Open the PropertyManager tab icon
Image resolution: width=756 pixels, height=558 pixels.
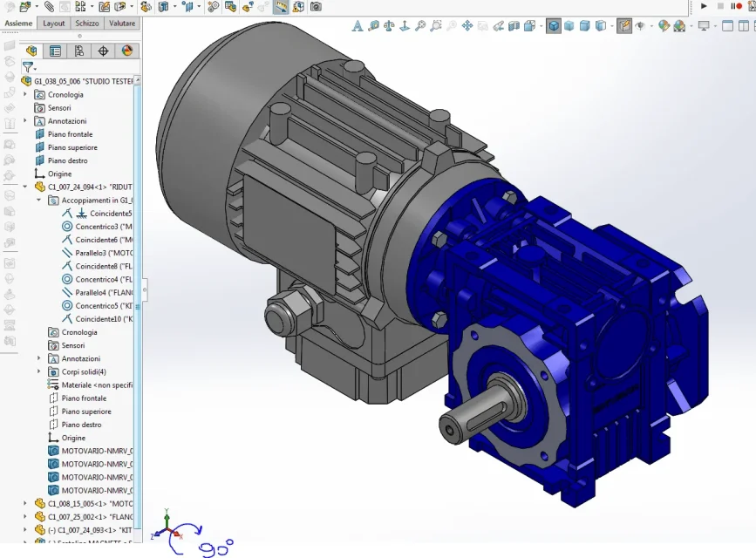coord(56,51)
